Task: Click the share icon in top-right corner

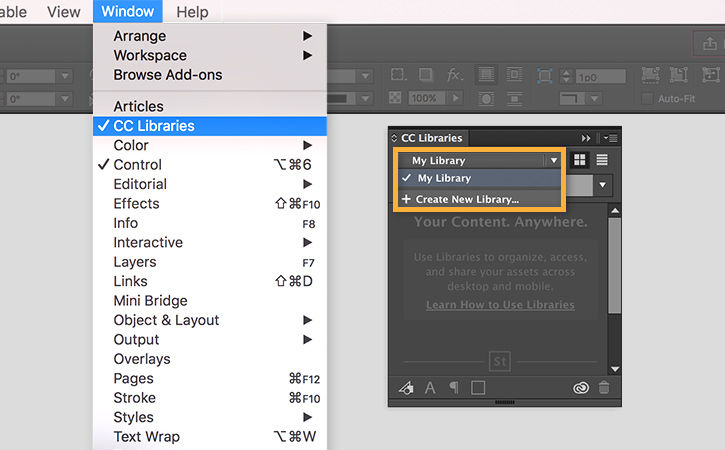Action: tap(710, 43)
